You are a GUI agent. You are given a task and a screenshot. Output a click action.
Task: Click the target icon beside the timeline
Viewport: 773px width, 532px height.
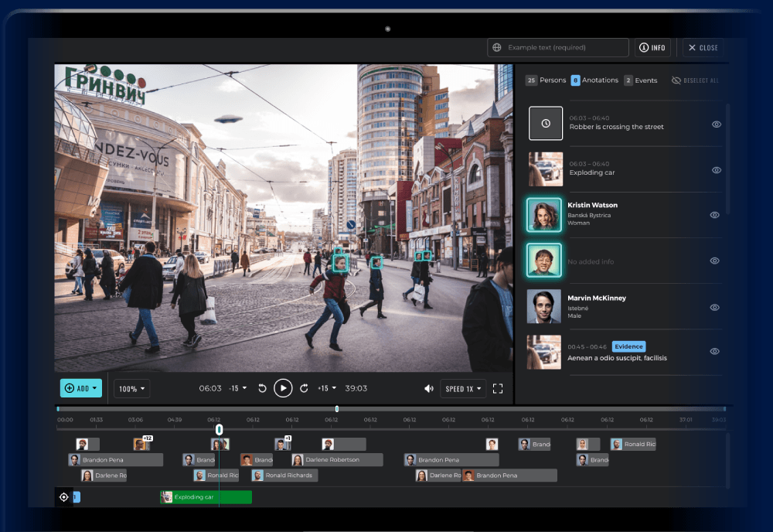(x=64, y=497)
